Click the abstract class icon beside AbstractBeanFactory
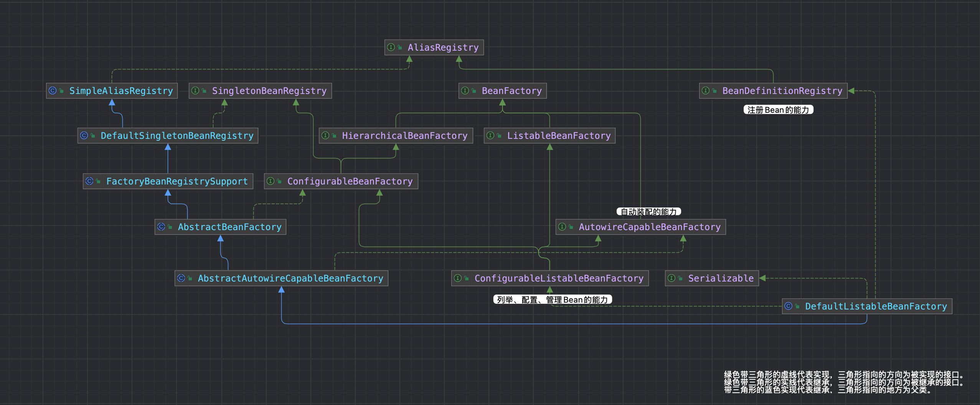 (161, 227)
